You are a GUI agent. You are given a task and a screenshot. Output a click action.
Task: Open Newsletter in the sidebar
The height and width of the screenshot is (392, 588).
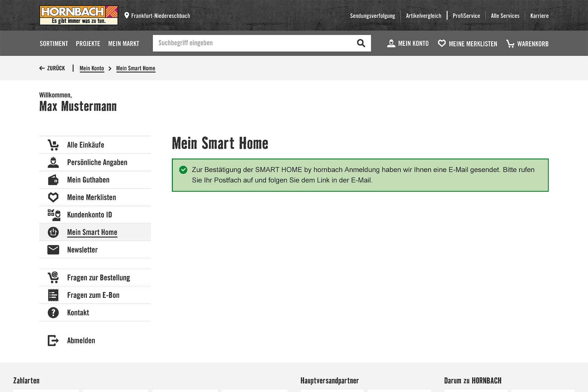point(82,250)
